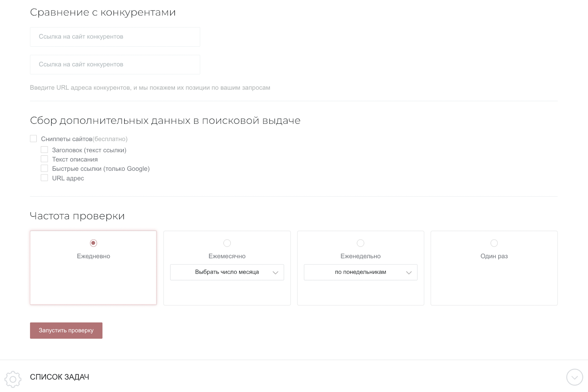This screenshot has width=588, height=392.
Task: Open the Выбрать число месяца dropdown
Action: (x=227, y=272)
